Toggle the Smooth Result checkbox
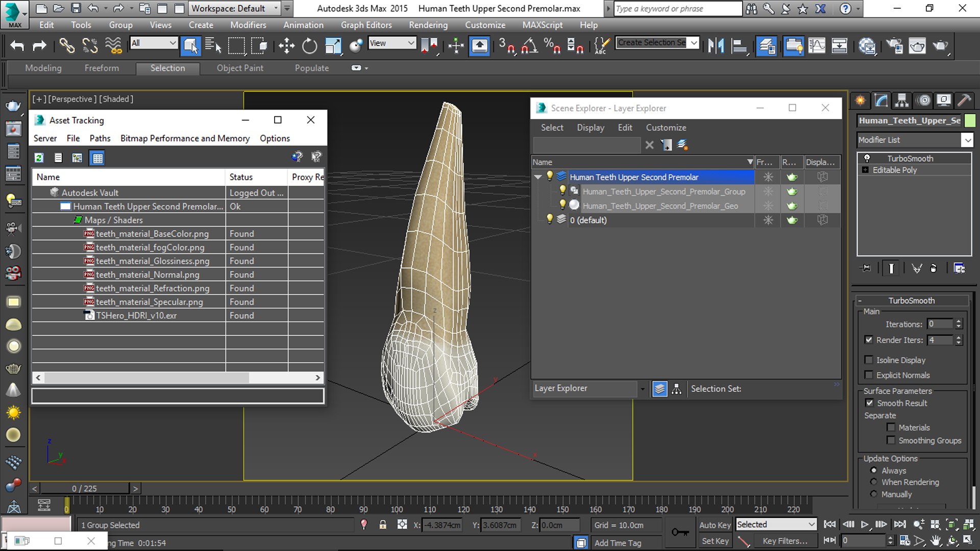 (x=870, y=403)
